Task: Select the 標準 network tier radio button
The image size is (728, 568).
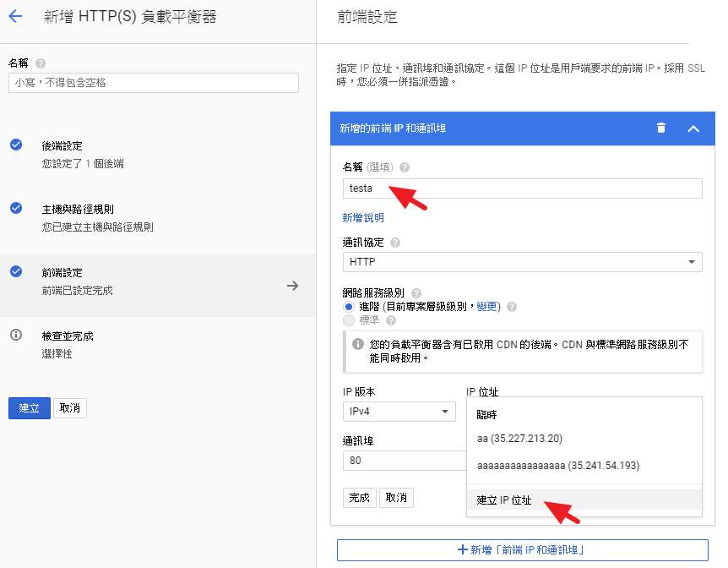Action: tap(348, 320)
